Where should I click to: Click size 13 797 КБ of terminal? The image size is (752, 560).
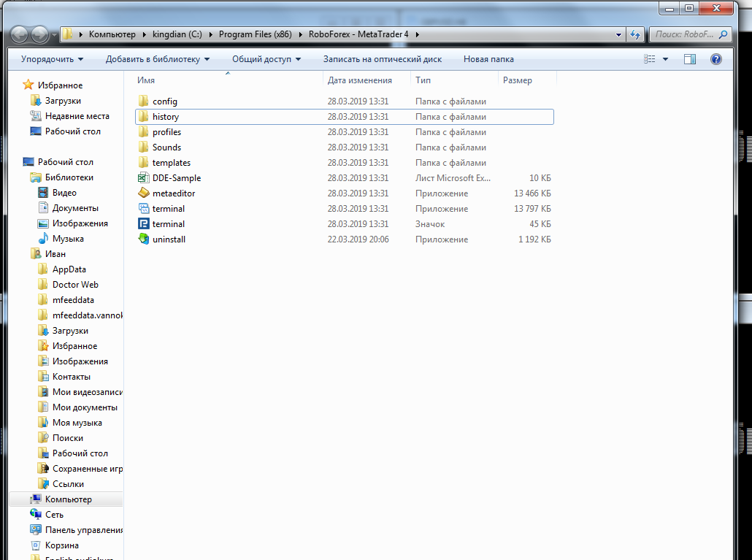point(532,209)
